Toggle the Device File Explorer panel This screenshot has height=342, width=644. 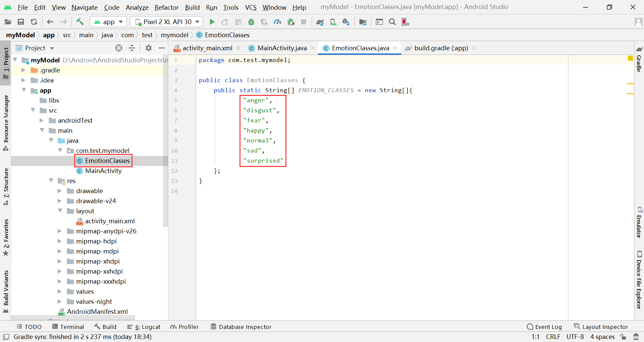[639, 280]
